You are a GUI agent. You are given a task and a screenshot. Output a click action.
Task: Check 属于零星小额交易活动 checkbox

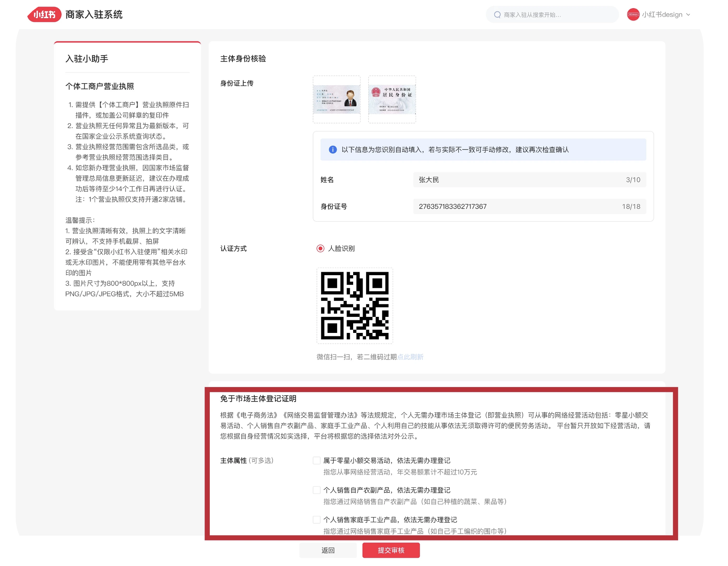tap(317, 461)
